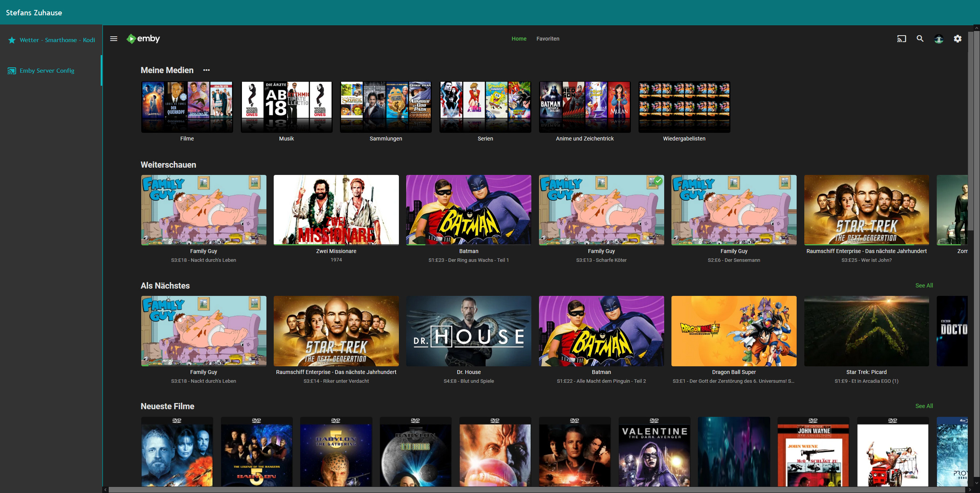Open Meine Medien three-dots options

[x=206, y=70]
